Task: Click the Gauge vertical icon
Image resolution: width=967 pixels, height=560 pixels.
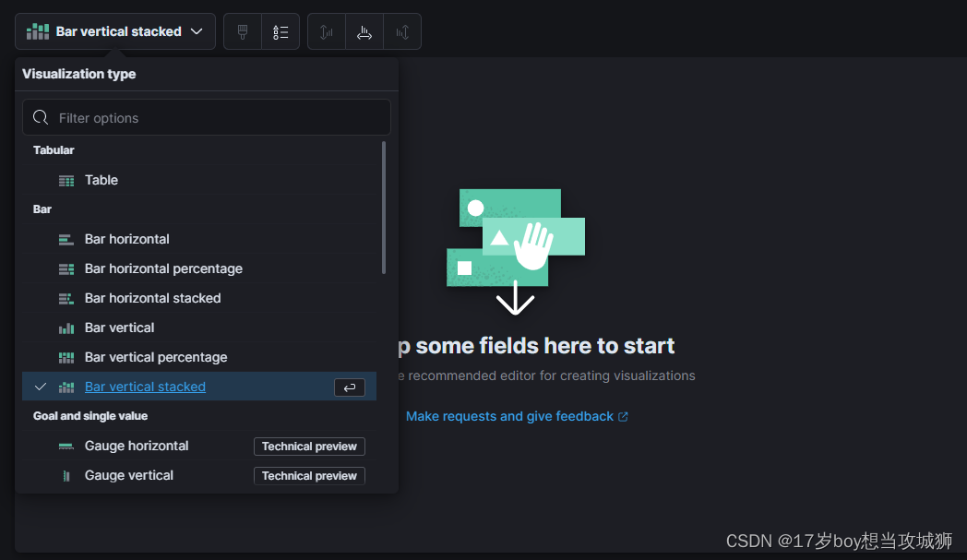Action: click(66, 476)
